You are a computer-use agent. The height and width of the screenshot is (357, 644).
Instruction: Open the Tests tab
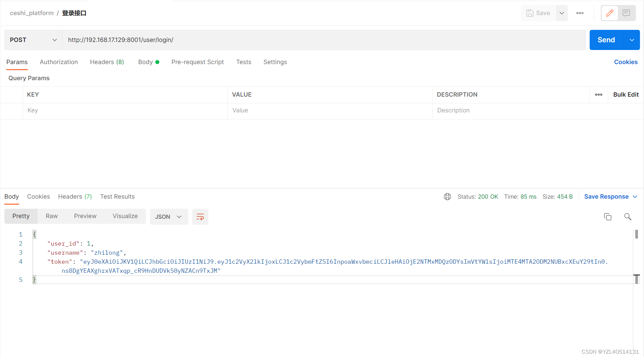point(244,62)
